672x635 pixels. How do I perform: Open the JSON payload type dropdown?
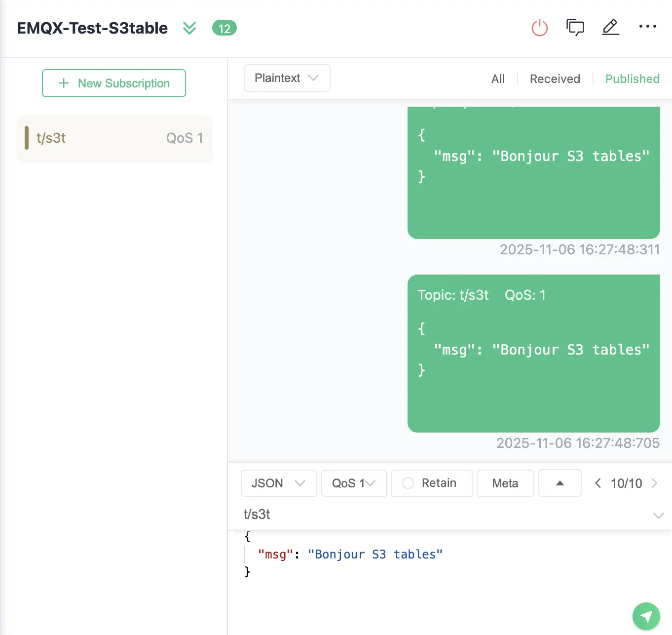click(278, 483)
